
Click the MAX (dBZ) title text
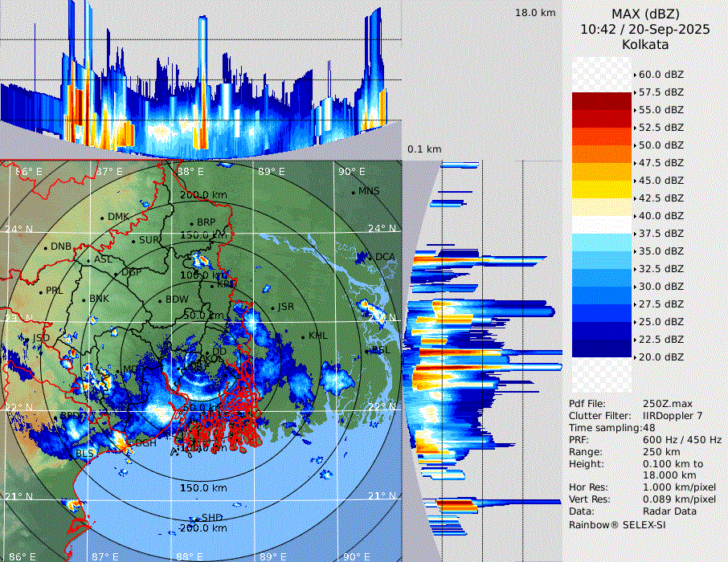point(644,14)
